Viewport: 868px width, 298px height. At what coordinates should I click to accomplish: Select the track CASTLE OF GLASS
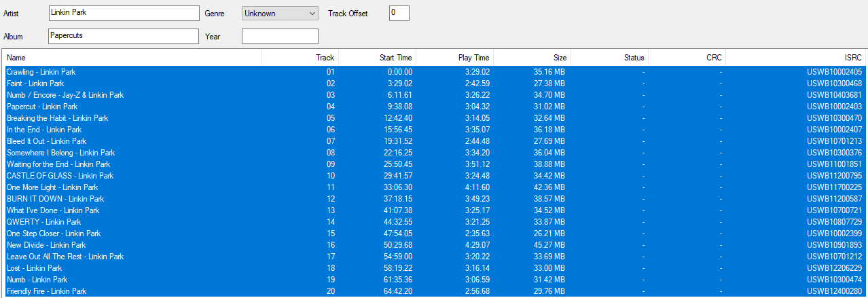pos(434,176)
